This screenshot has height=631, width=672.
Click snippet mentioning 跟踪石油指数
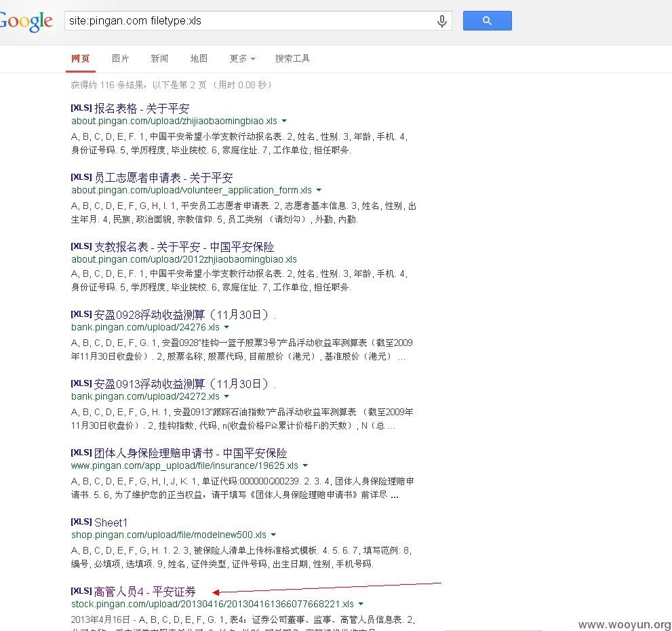[242, 419]
